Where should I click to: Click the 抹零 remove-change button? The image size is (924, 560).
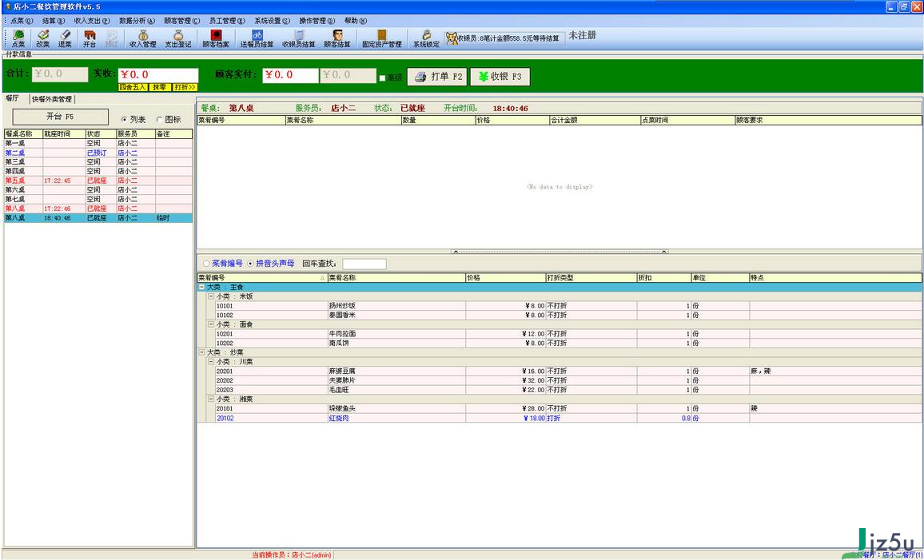pyautogui.click(x=161, y=87)
